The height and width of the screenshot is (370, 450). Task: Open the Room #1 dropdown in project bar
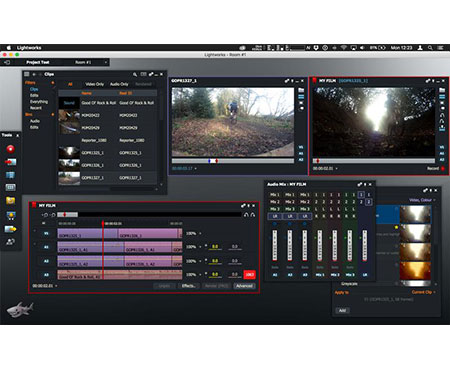[106, 62]
